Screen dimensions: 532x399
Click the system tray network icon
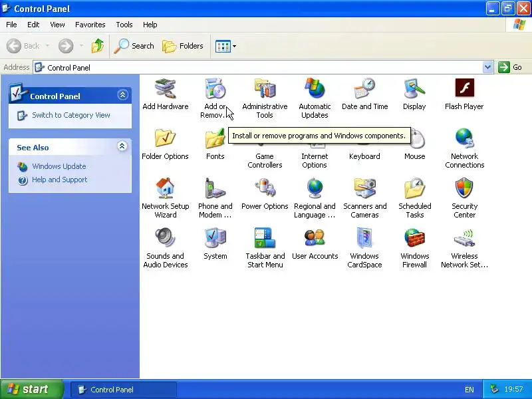pos(494,389)
